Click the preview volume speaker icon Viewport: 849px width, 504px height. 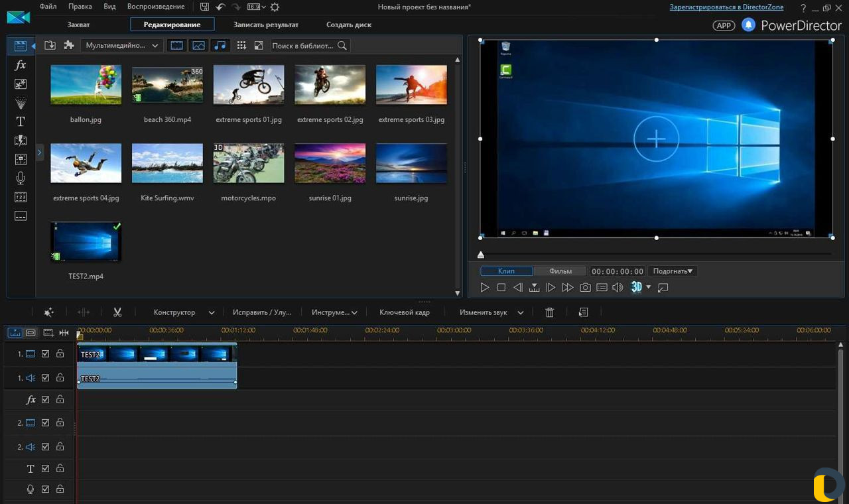pyautogui.click(x=618, y=287)
